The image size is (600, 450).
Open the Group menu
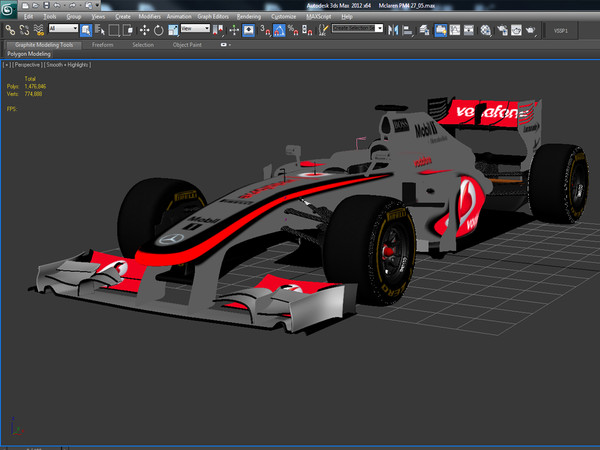(73, 16)
